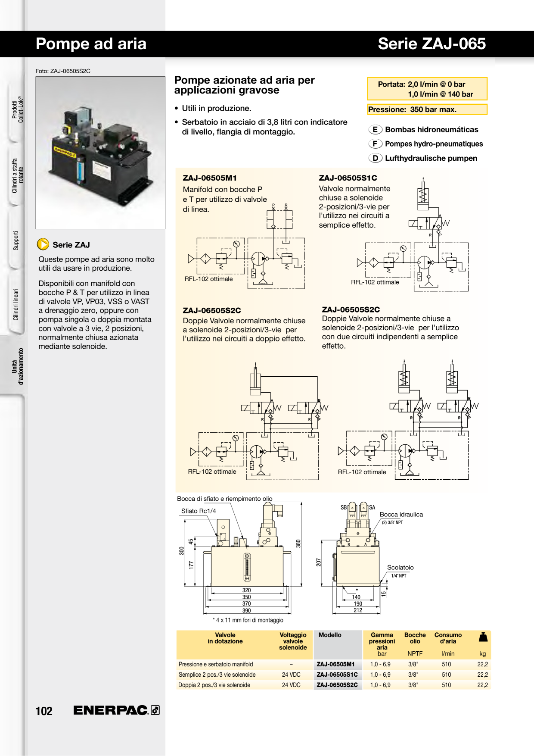
Task: Click the Enerpac logo in the footer
Action: click(117, 710)
